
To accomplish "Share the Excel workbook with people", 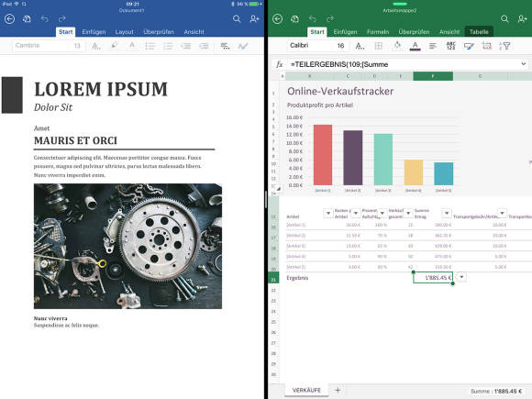I will pyautogui.click(x=523, y=18).
